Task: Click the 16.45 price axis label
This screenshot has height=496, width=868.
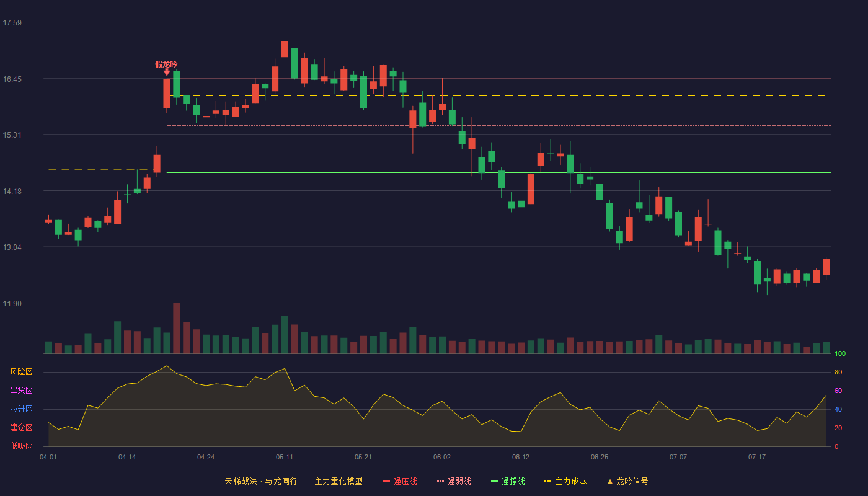Action: click(12, 79)
